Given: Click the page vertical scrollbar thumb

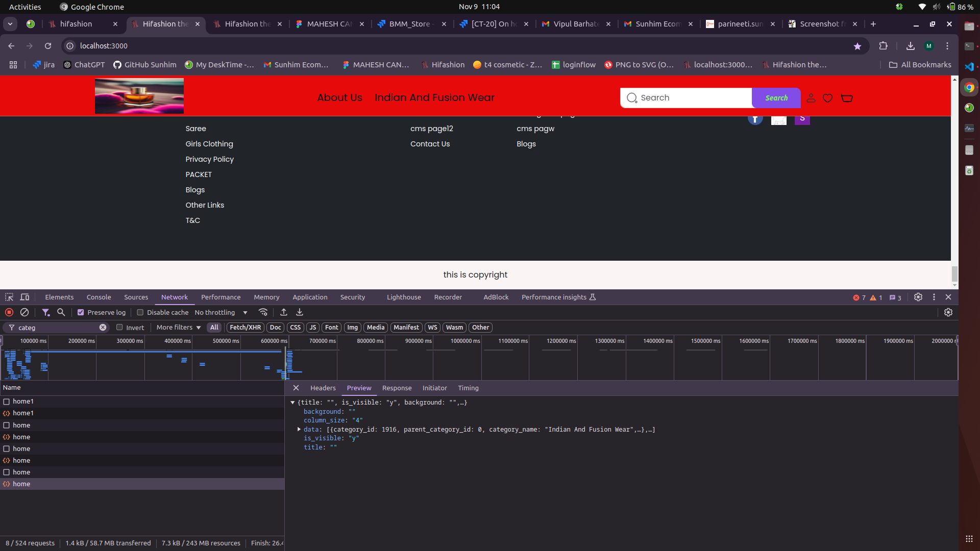Looking at the screenshot, I should click(954, 273).
